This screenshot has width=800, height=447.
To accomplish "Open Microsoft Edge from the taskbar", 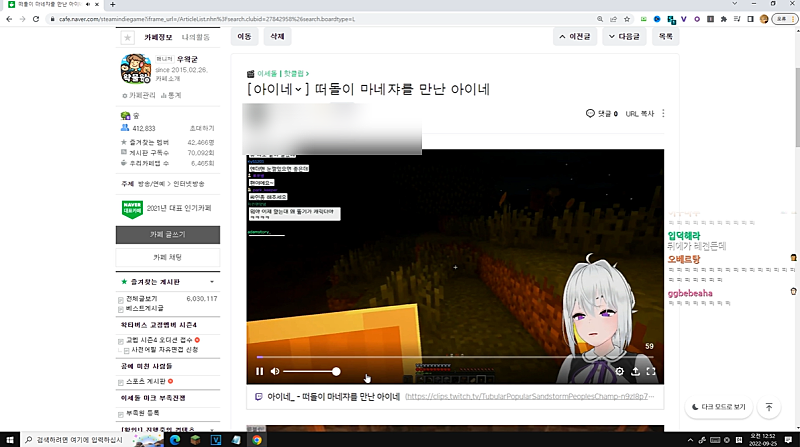I will click(x=175, y=439).
